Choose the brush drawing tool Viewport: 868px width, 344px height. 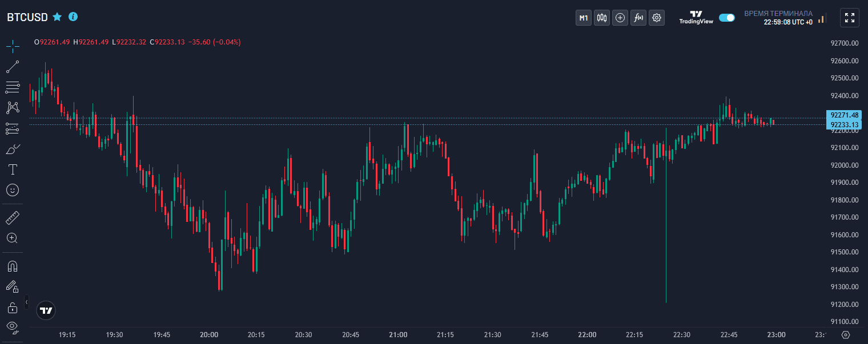point(13,149)
